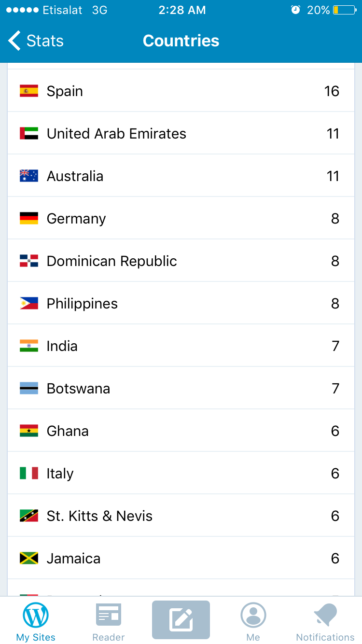Tap the Australia flag icon
362x644 pixels.
pos(29,176)
